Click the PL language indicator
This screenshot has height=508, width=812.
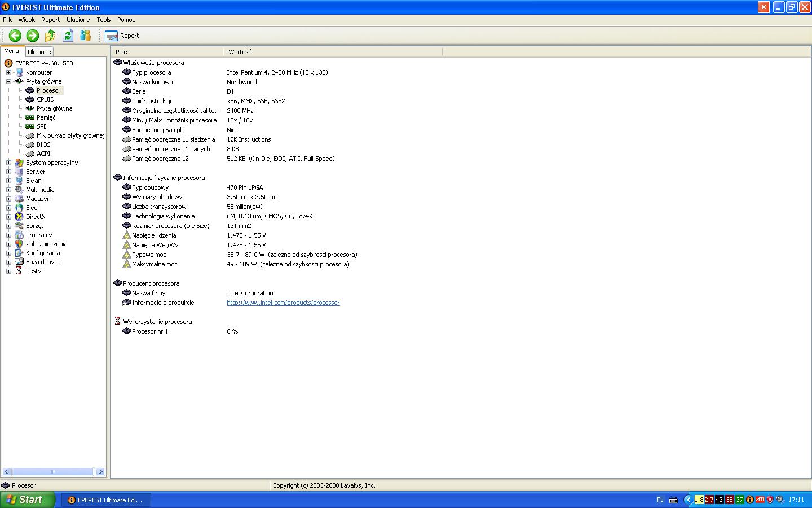660,500
